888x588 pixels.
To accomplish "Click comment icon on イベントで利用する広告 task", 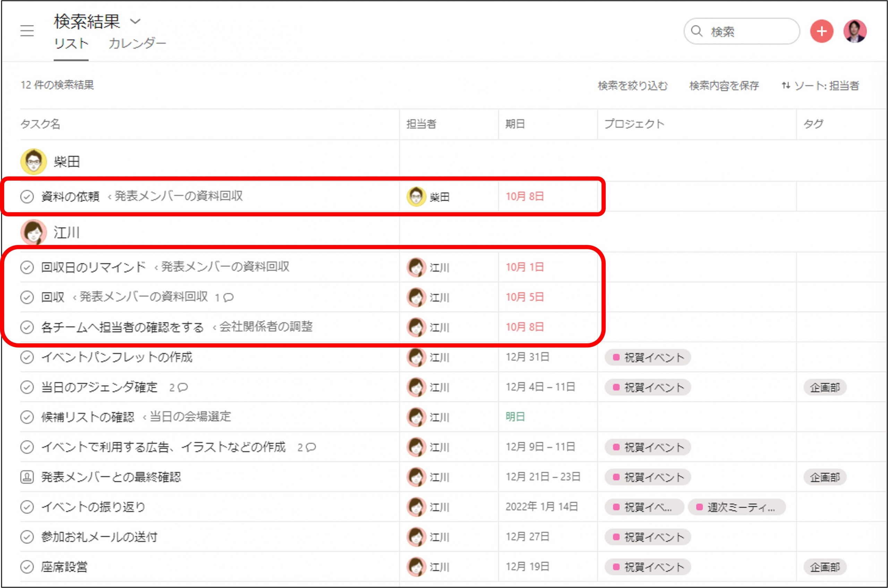I will click(311, 448).
